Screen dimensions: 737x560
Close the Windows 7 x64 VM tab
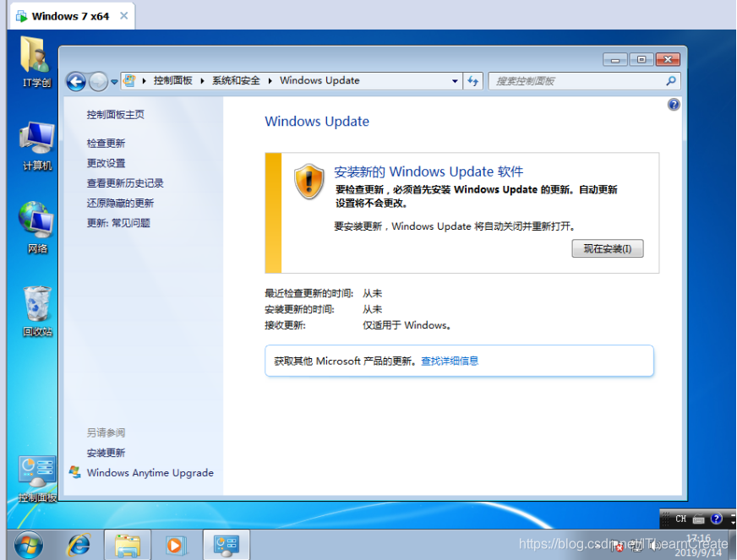click(x=123, y=16)
